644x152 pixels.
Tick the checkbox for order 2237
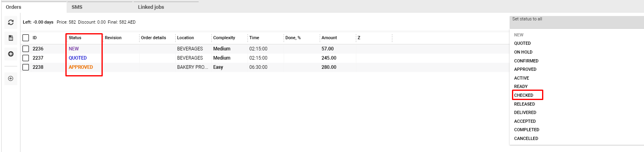tap(26, 58)
